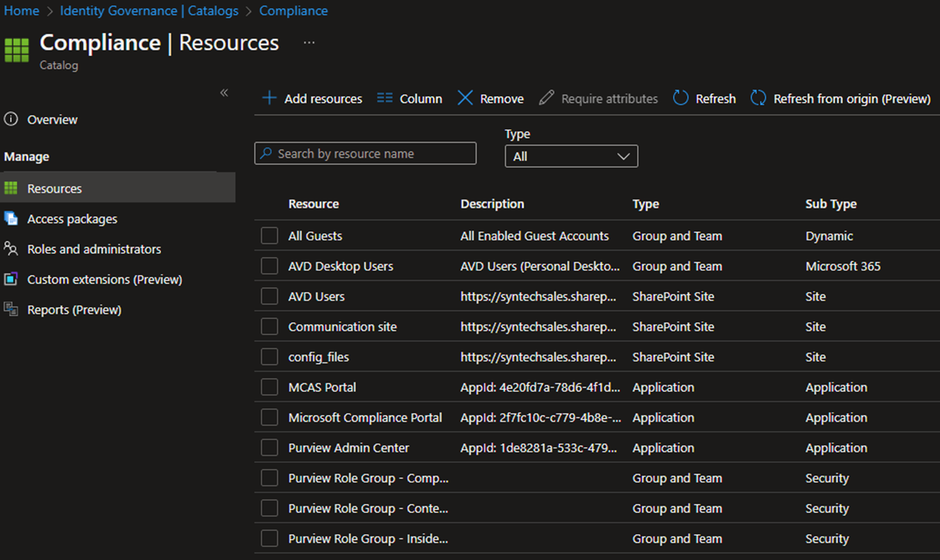Open the config_files resource
The width and height of the screenshot is (940, 560).
tap(318, 357)
